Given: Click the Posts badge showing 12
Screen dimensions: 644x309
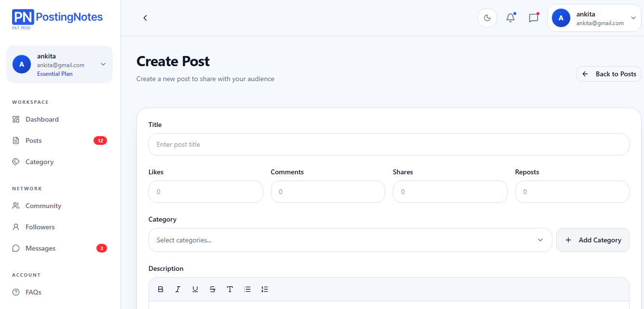Looking at the screenshot, I should (100, 140).
